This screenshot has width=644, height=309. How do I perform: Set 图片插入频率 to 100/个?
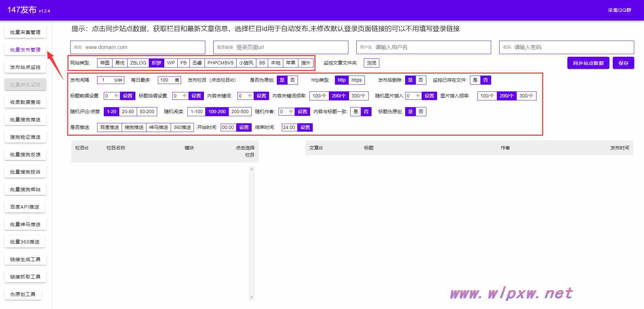[x=487, y=96]
